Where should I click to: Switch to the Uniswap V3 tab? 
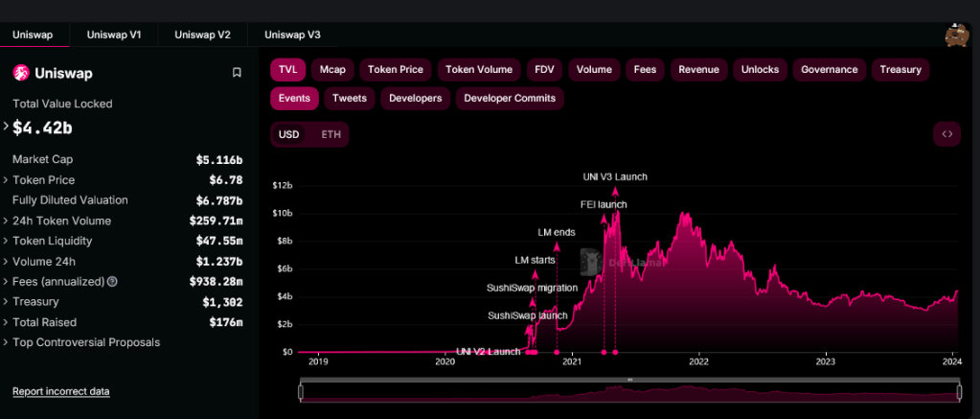tap(292, 35)
